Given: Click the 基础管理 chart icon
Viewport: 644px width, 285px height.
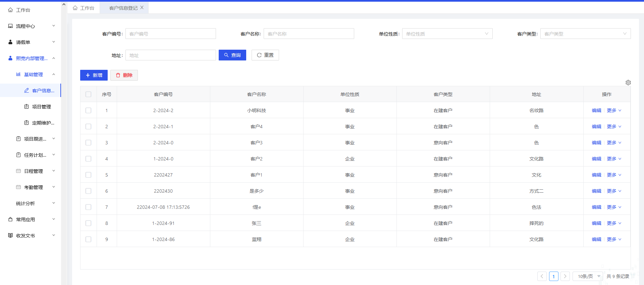Looking at the screenshot, I should [18, 75].
